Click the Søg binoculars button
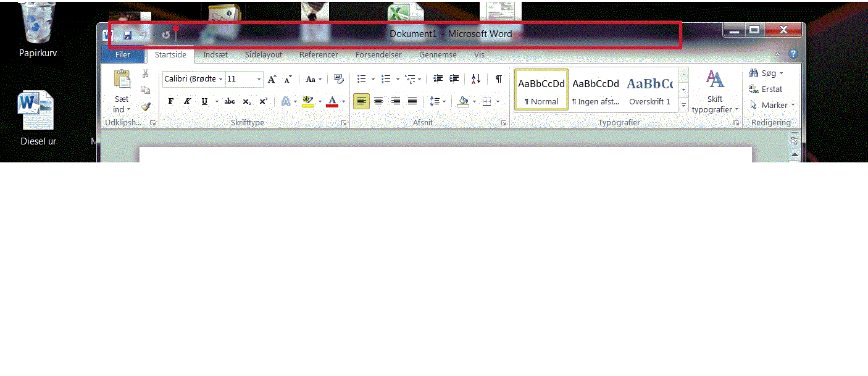The width and height of the screenshot is (868, 376). pyautogui.click(x=766, y=73)
